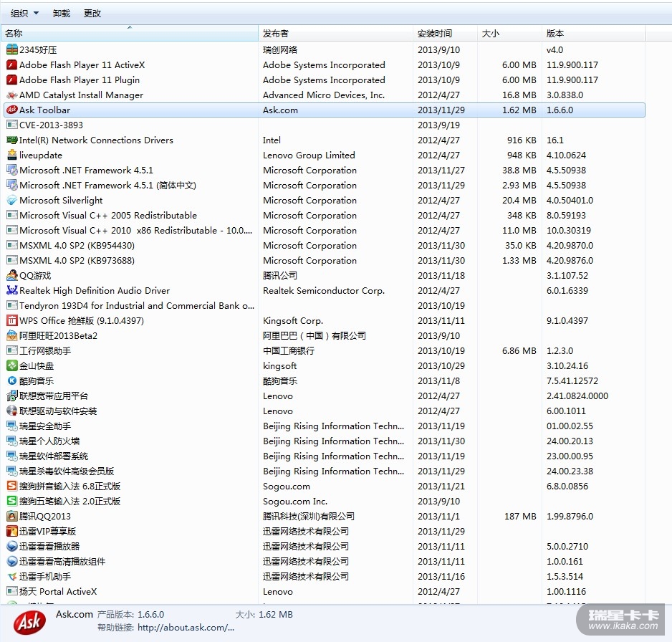Click Realtek Semiconductor Corp. publisher cell

(324, 291)
